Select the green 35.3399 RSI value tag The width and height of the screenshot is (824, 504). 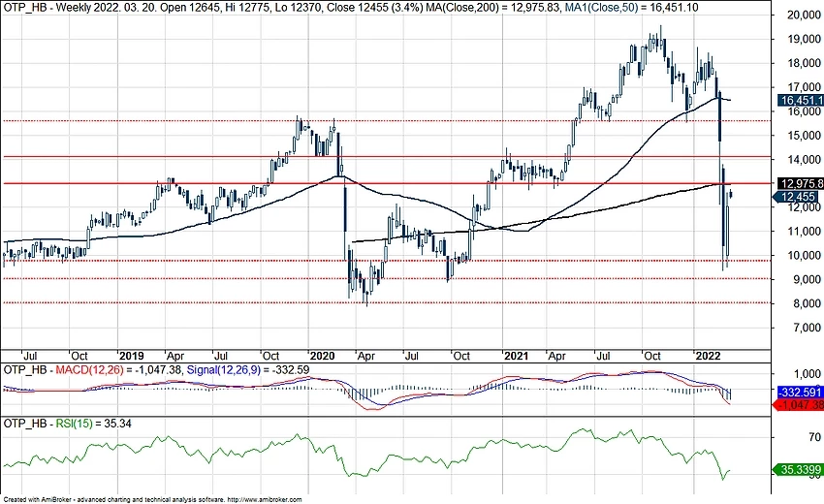pyautogui.click(x=800, y=470)
